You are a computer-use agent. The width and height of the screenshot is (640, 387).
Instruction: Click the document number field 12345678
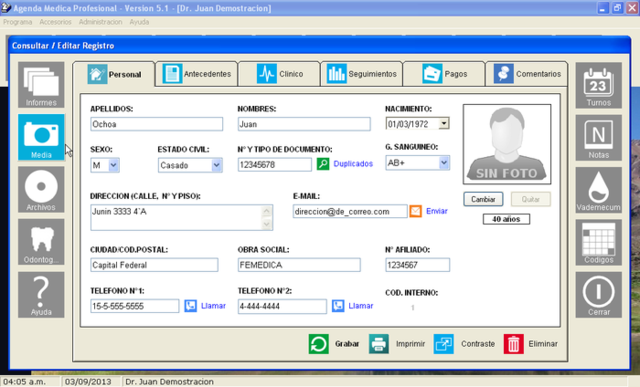pos(275,165)
